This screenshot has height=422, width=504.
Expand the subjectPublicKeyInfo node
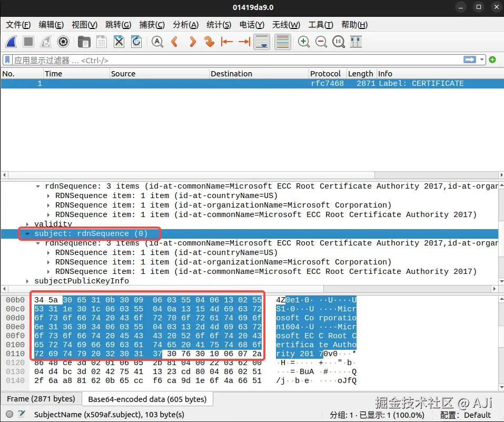coord(27,281)
